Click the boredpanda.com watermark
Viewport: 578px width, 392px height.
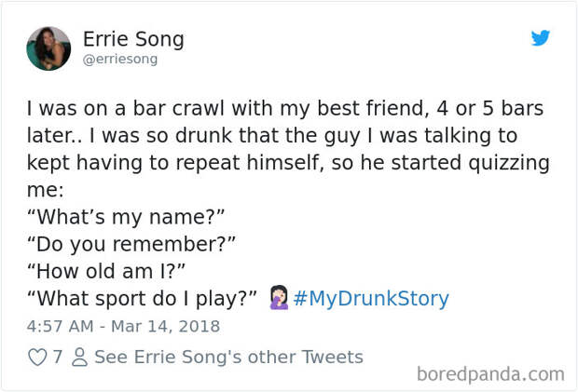coord(490,374)
